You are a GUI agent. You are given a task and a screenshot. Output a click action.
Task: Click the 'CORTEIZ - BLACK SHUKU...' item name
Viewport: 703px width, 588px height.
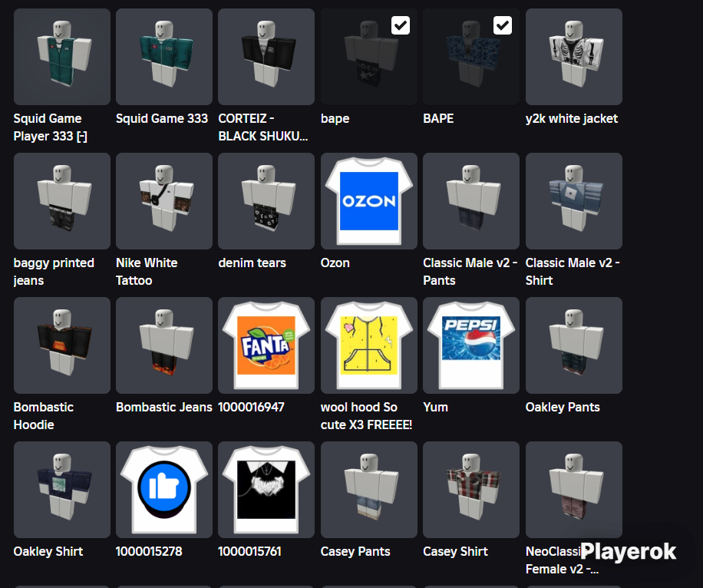(x=263, y=127)
